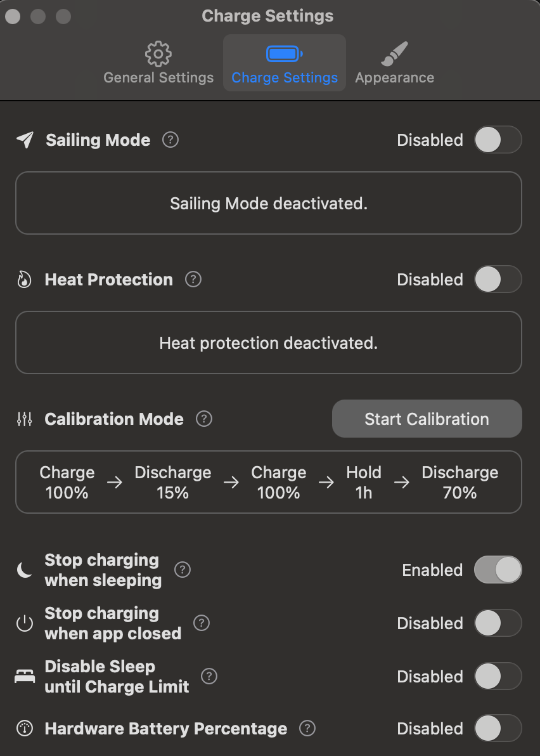The width and height of the screenshot is (540, 756).
Task: Show help for Disable Sleep until Charge Limit
Action: [209, 676]
